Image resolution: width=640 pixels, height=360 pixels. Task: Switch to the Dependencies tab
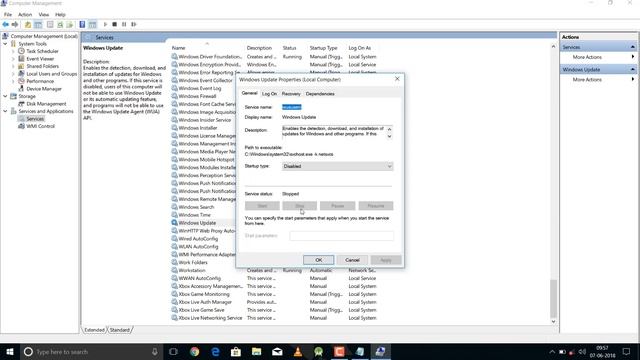point(320,94)
